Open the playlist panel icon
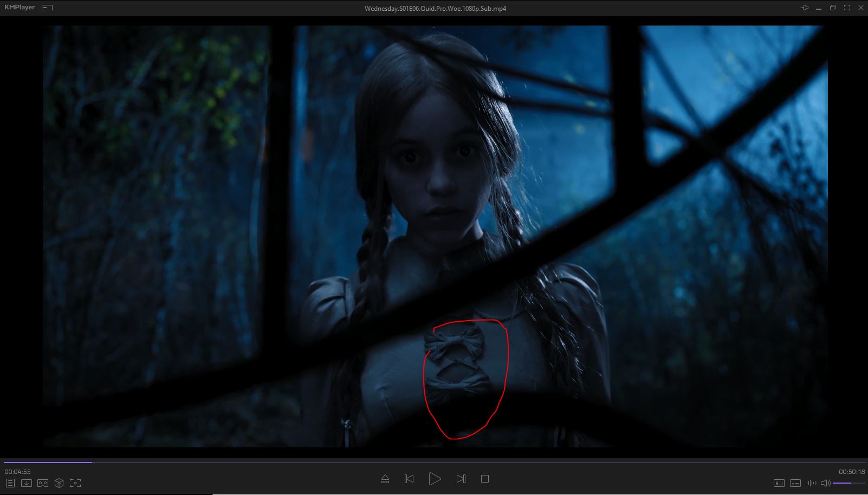The height and width of the screenshot is (495, 868). [10, 483]
